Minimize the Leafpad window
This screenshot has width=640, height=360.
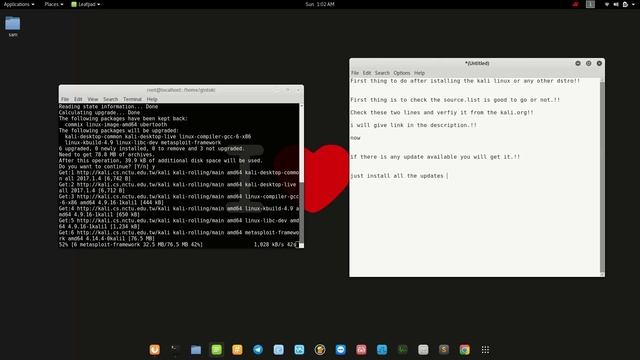coord(578,63)
